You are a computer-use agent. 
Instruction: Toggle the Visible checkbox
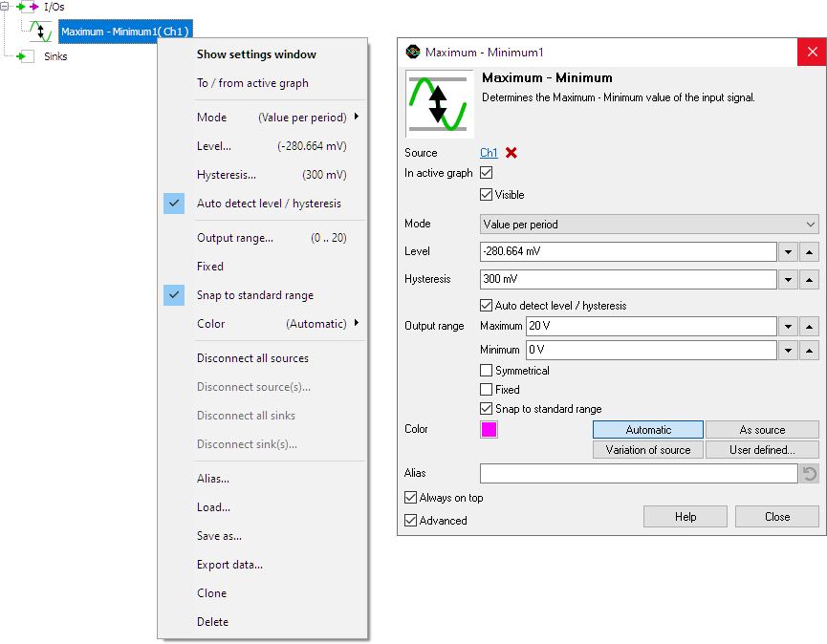click(x=487, y=195)
